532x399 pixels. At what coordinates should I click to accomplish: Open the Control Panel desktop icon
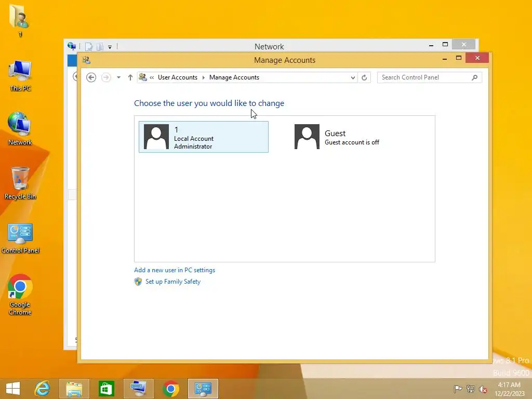(20, 238)
